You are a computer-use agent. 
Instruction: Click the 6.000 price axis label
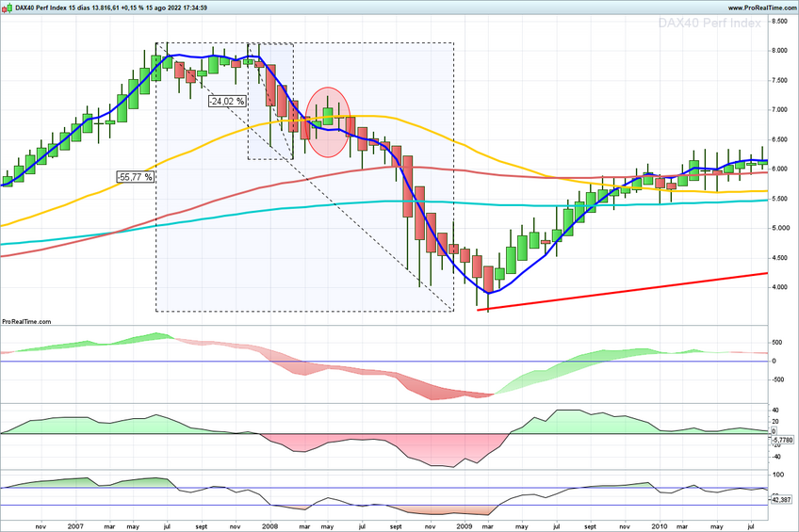point(779,169)
